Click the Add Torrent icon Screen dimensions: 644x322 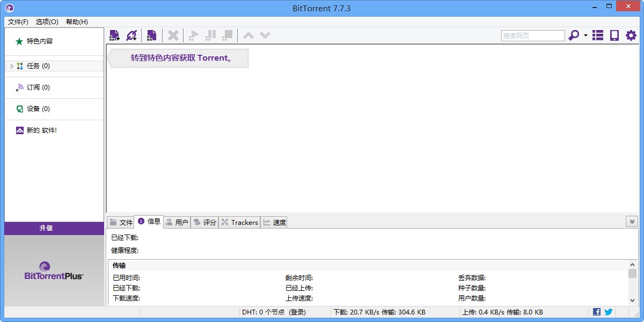tap(114, 35)
